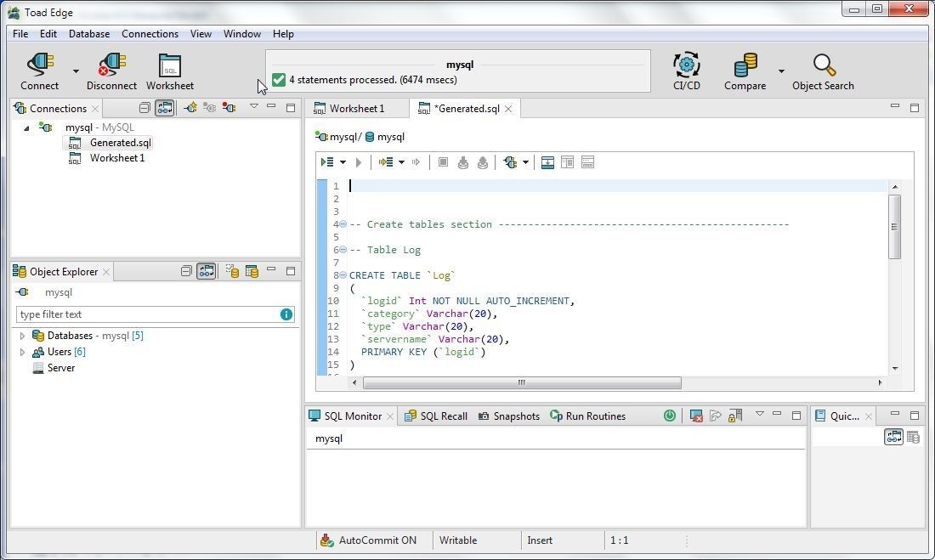The image size is (935, 560).
Task: Click the horizontal editor scrollbar thumb
Action: [522, 382]
